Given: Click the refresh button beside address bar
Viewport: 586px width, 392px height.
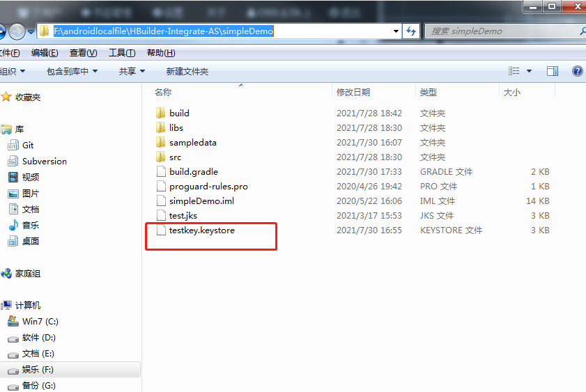Looking at the screenshot, I should [x=411, y=31].
